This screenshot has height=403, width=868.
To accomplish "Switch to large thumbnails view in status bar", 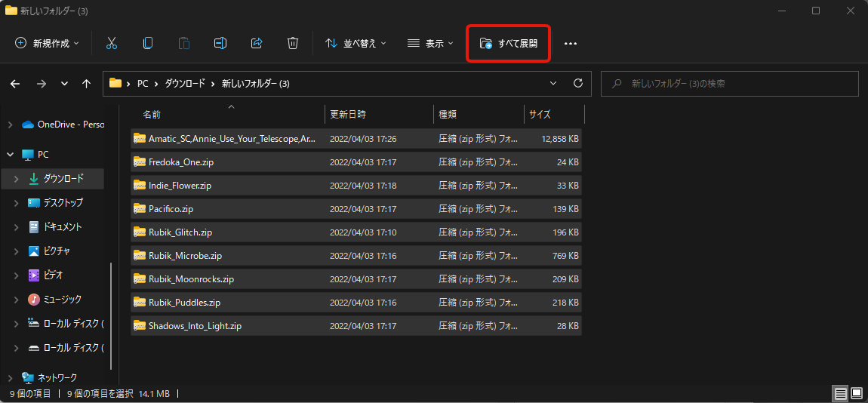I will (857, 394).
